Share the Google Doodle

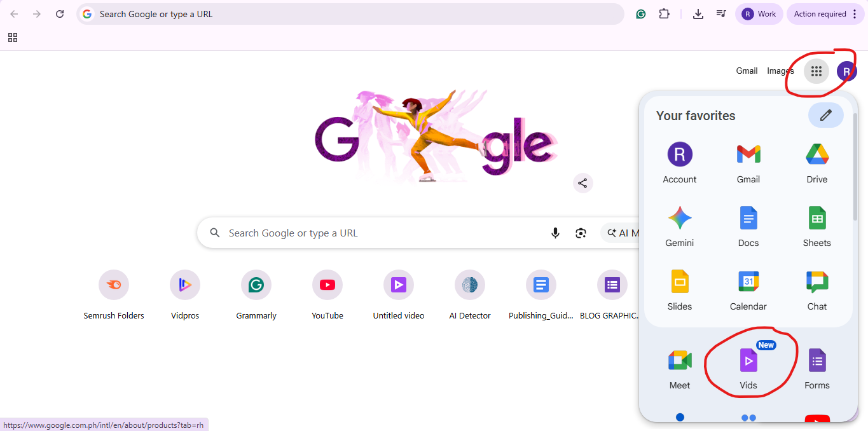[x=582, y=182]
